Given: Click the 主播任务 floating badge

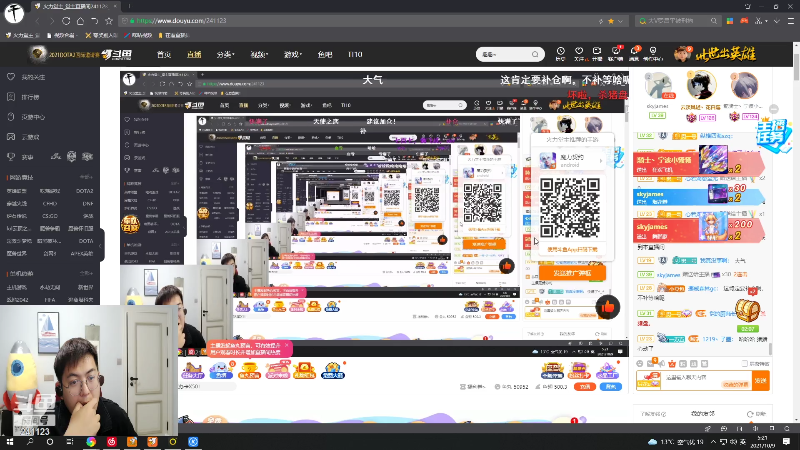Looking at the screenshot, I should 773,135.
